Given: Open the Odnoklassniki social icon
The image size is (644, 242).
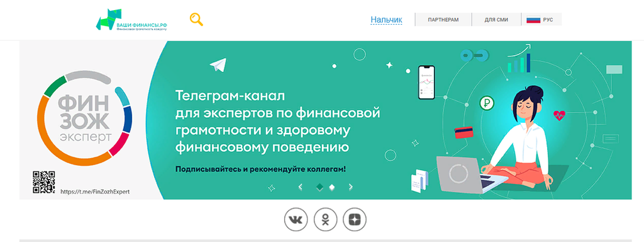Looking at the screenshot, I should (325, 220).
